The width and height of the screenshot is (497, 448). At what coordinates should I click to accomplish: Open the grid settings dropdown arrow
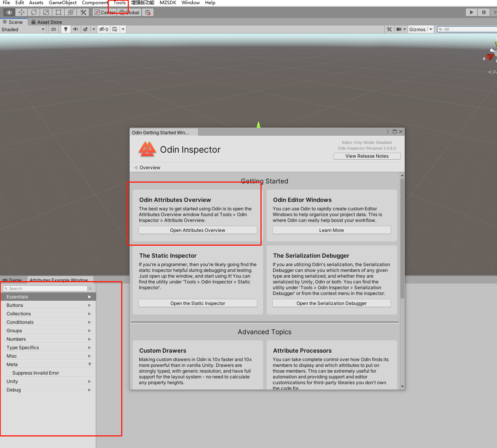(x=123, y=29)
